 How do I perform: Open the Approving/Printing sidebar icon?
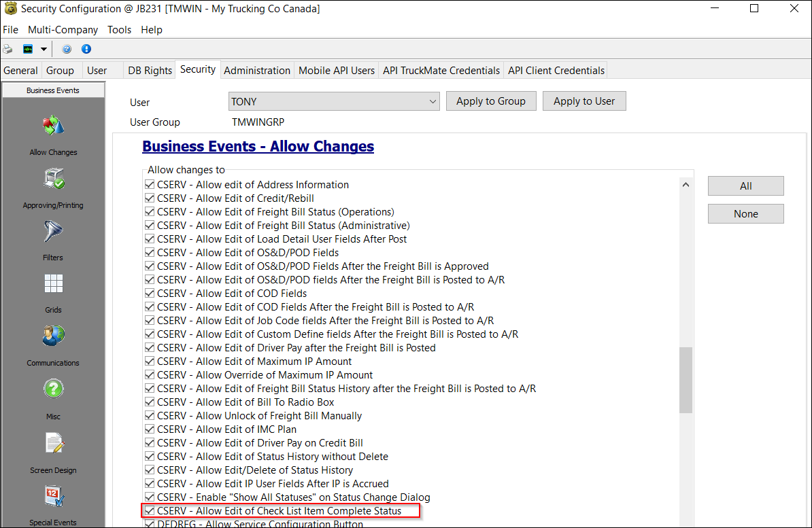pos(53,179)
